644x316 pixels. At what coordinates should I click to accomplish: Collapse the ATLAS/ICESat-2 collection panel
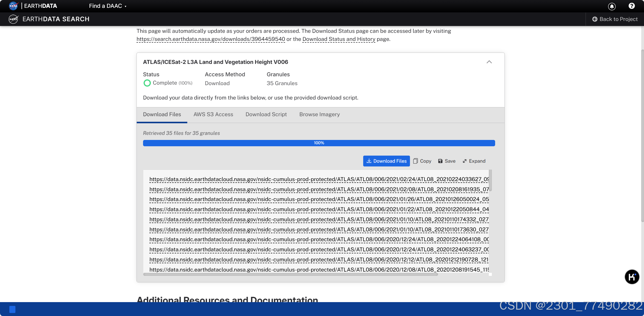tap(489, 62)
